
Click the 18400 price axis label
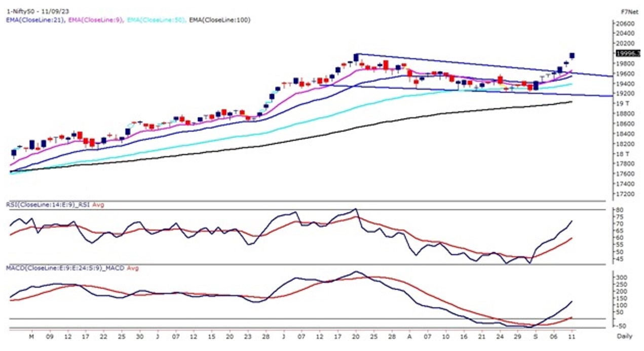625,134
